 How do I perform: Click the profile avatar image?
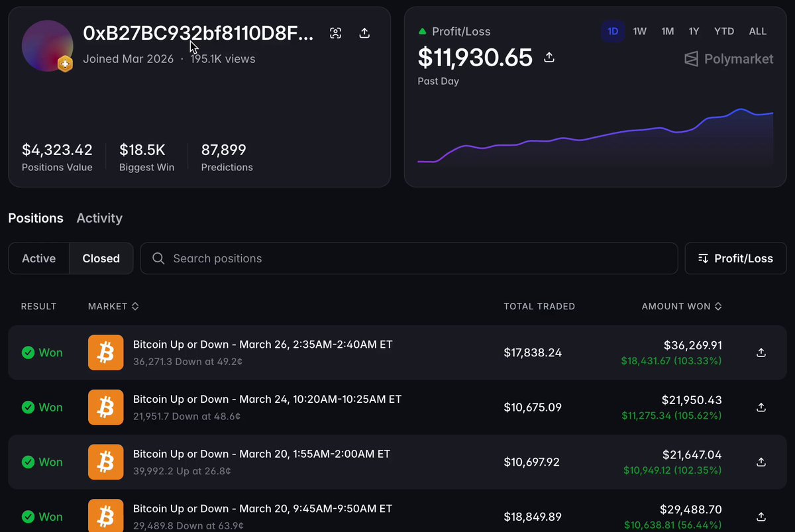pos(47,45)
